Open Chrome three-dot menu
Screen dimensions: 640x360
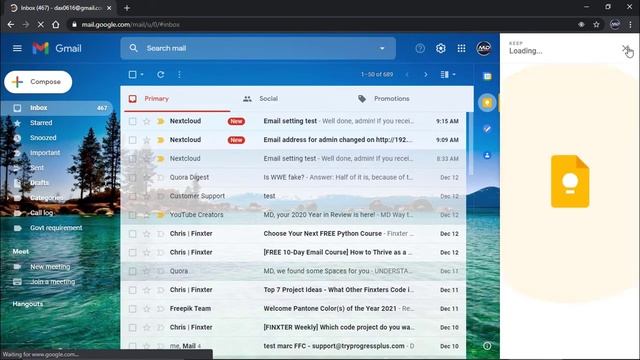(x=631, y=24)
